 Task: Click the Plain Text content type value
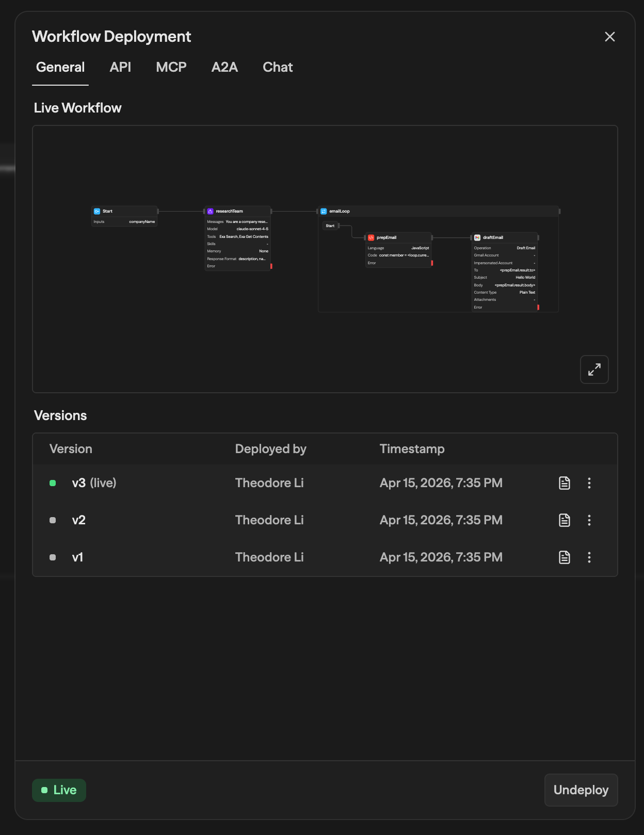(x=527, y=293)
